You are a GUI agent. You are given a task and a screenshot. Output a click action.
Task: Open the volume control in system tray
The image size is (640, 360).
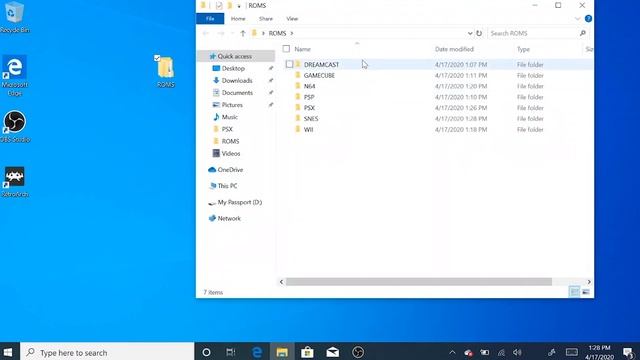tap(518, 352)
